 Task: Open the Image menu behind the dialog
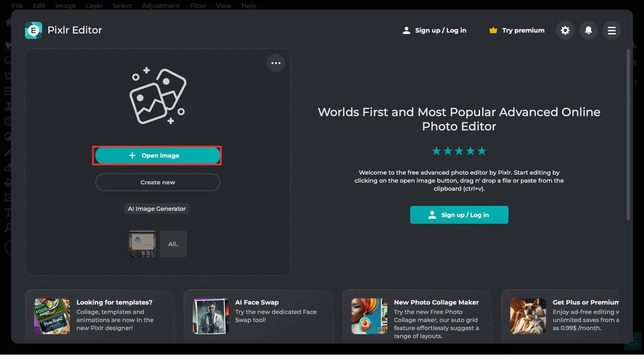(x=65, y=6)
